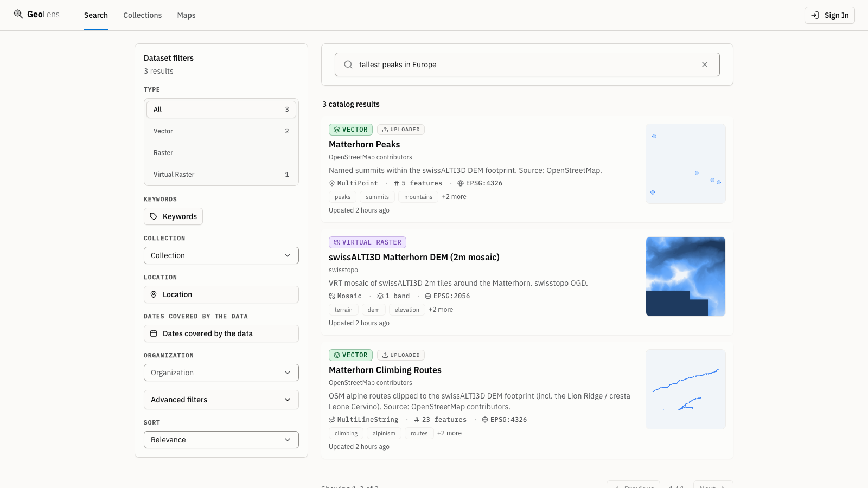This screenshot has height=488, width=868.
Task: Click the search magnifier icon in the query box
Action: (348, 65)
